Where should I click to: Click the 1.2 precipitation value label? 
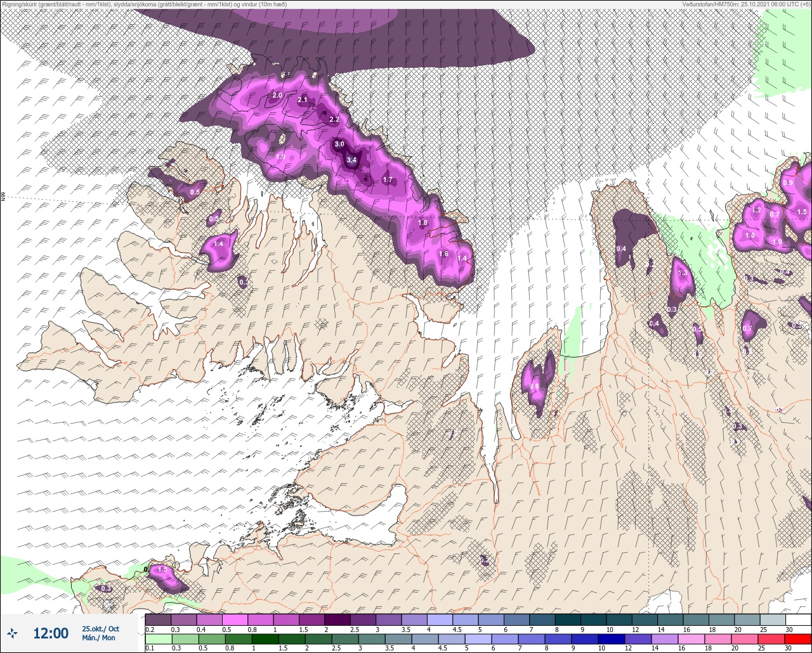[x=756, y=210]
